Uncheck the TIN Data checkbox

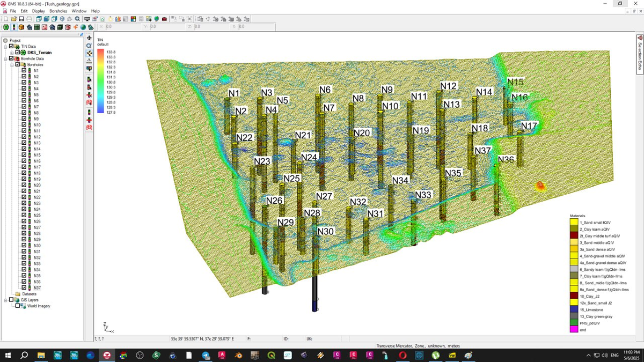[11, 46]
